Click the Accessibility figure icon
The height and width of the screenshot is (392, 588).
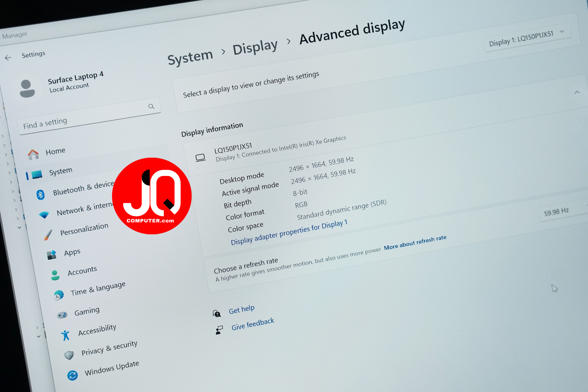coord(65,335)
